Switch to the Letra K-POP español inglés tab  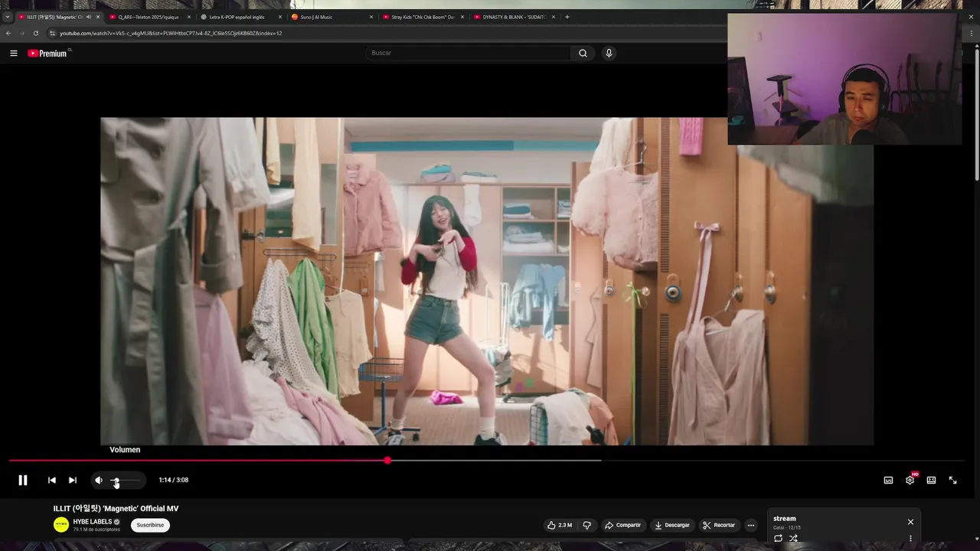[238, 17]
